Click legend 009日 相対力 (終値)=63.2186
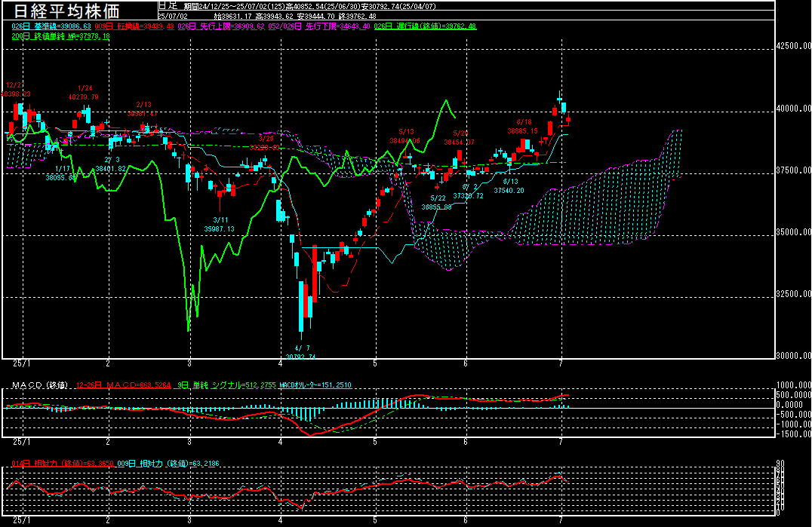Viewport: 812px width, 527px height. [168, 464]
